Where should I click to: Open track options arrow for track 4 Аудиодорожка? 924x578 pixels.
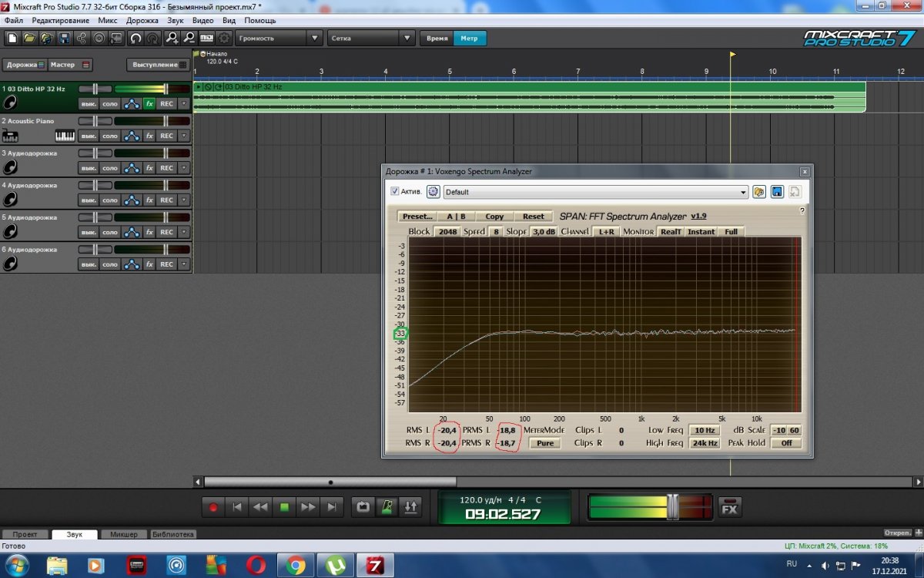pyautogui.click(x=184, y=200)
